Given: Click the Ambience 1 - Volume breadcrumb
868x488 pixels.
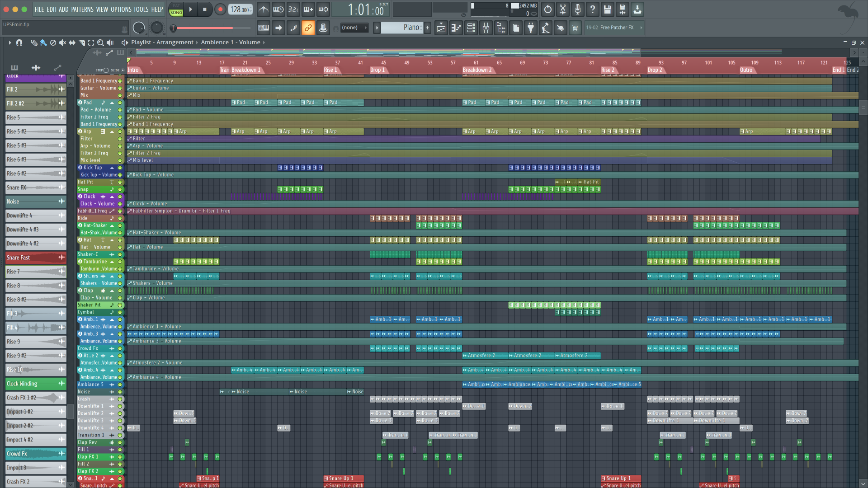Looking at the screenshot, I should point(231,42).
